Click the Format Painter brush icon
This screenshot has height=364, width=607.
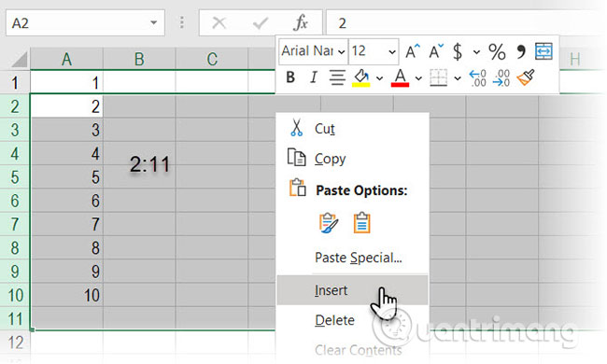(526, 77)
